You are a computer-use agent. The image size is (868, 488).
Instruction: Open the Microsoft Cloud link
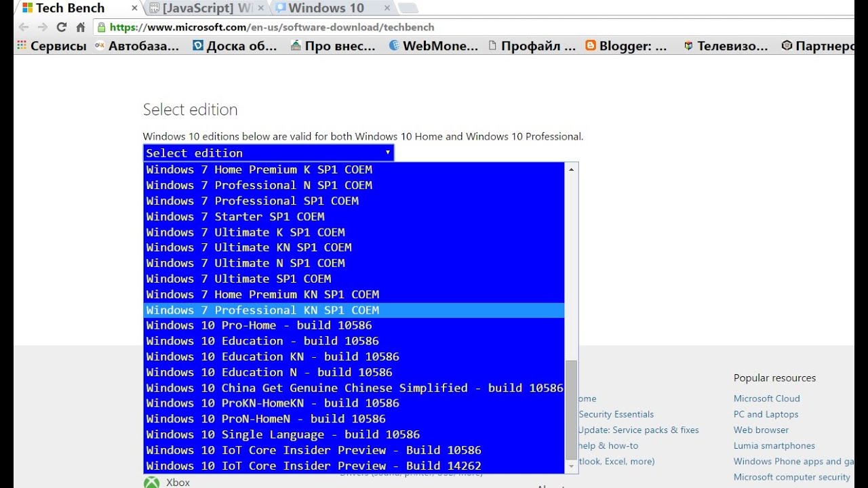(x=766, y=399)
